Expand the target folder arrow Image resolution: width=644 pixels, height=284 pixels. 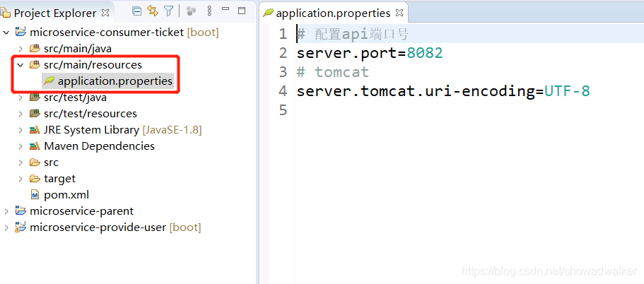21,179
